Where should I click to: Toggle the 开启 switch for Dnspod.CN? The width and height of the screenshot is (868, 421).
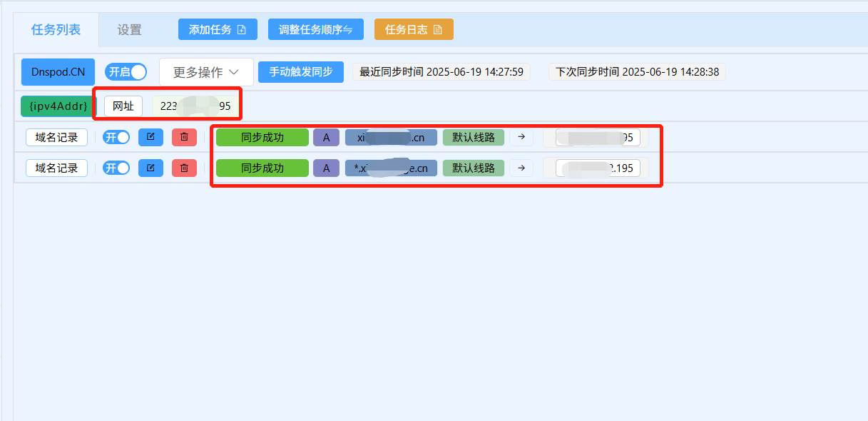126,71
